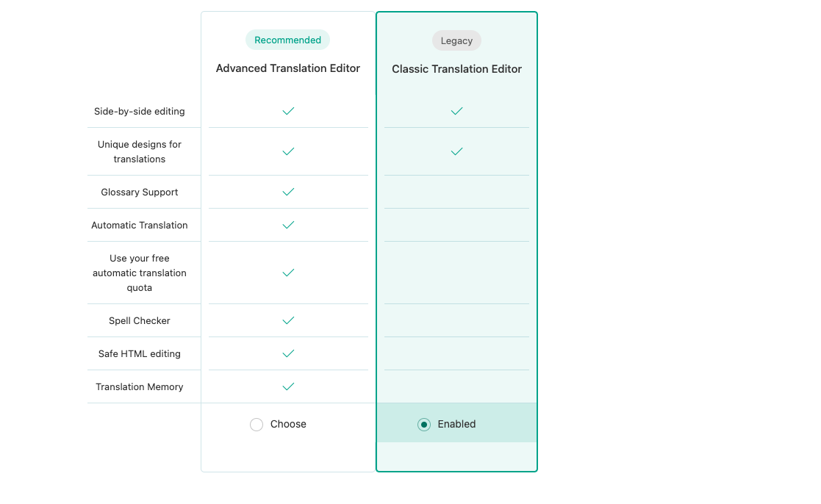821x504 pixels.
Task: Click Classic editor's Unique designs checkmark
Action: (x=457, y=152)
